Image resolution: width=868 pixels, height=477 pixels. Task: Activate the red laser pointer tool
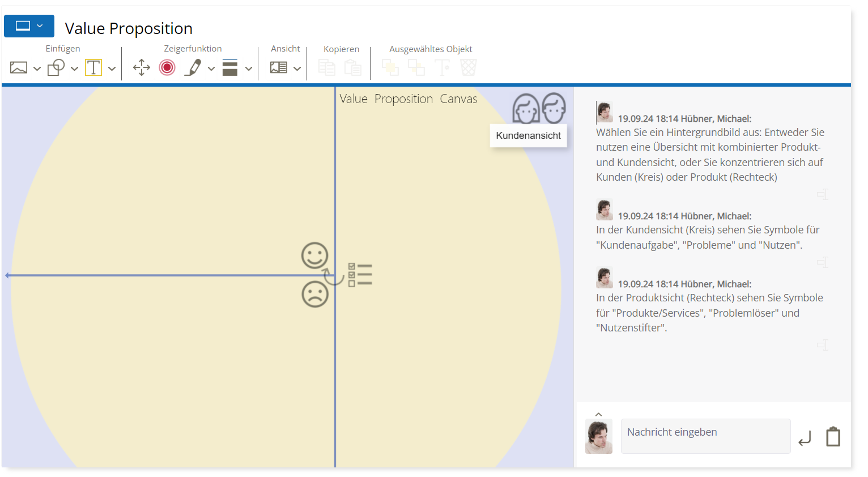tap(167, 67)
